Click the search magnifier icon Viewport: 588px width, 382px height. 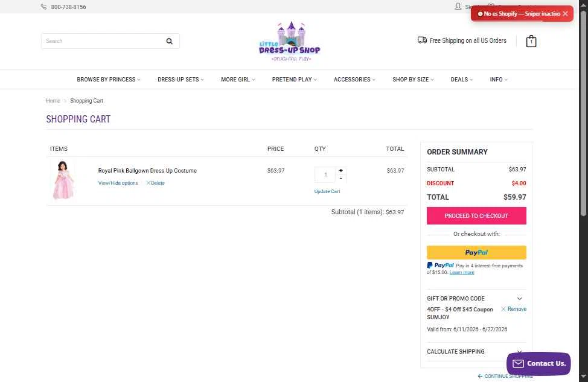point(169,41)
